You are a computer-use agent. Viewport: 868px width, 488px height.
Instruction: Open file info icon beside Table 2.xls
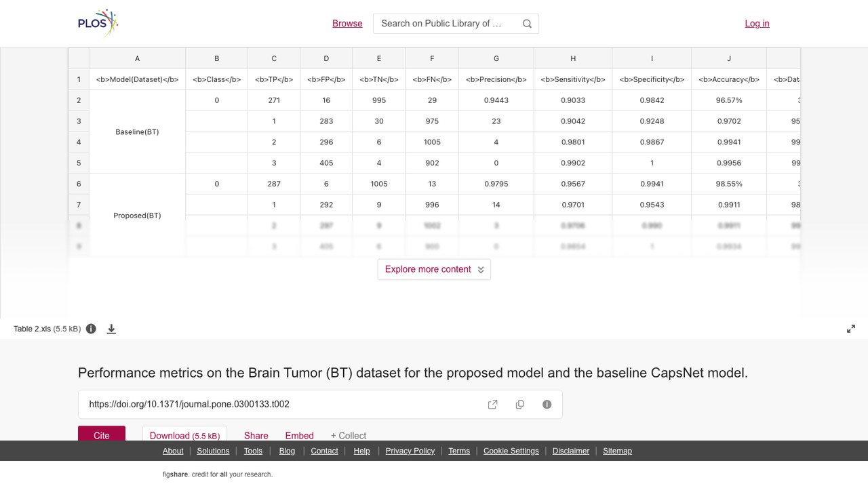tap(91, 329)
